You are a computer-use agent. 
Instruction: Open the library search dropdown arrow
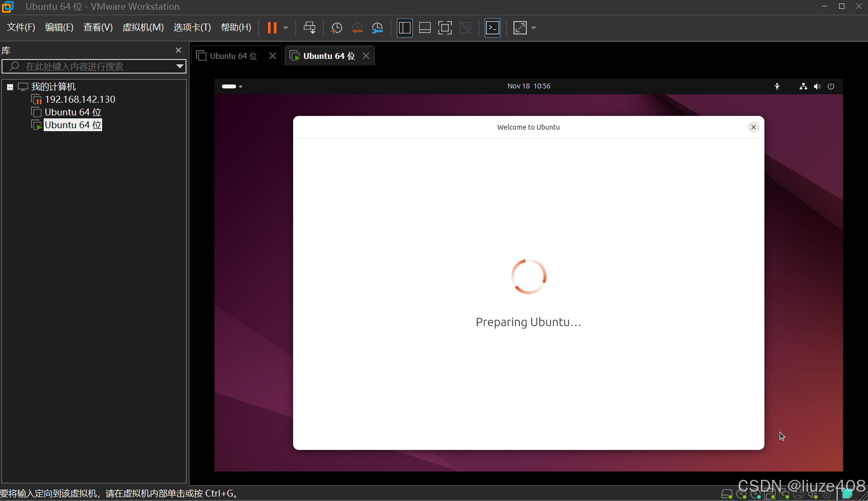click(x=180, y=66)
